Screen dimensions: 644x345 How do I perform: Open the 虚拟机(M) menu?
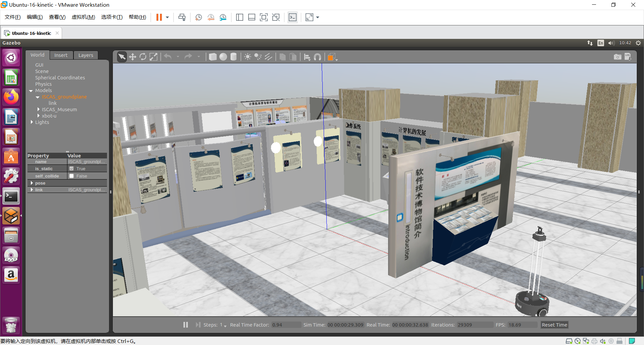point(83,17)
